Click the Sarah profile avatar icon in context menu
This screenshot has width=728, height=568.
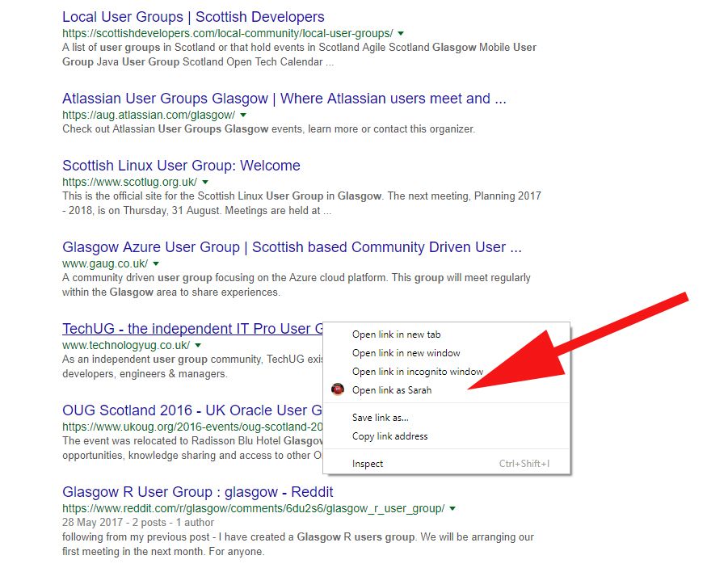338,389
